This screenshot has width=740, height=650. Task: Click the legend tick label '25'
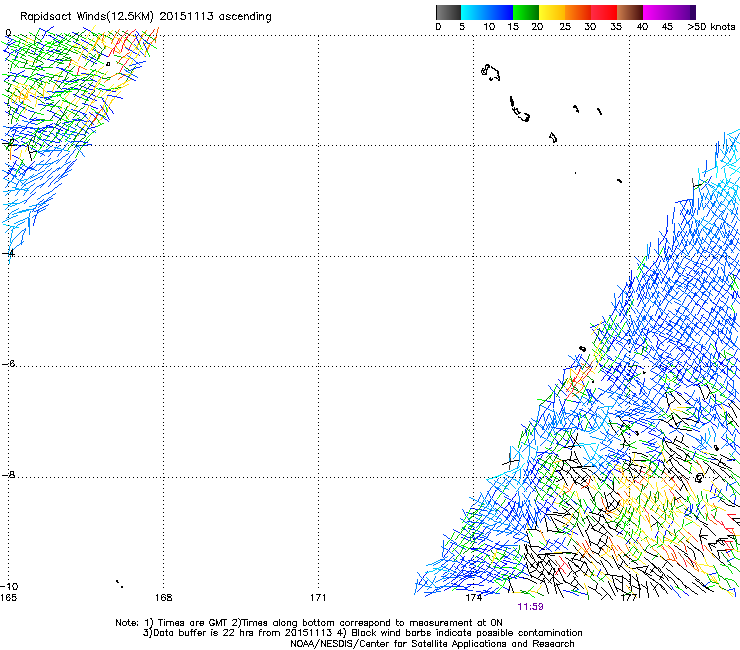tap(565, 27)
